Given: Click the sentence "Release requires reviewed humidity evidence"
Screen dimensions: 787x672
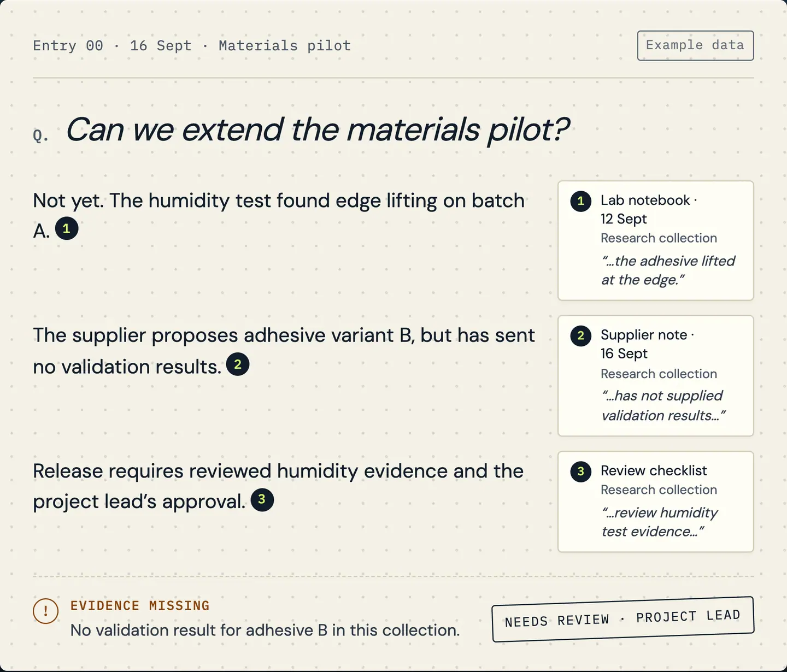Looking at the screenshot, I should coord(278,486).
